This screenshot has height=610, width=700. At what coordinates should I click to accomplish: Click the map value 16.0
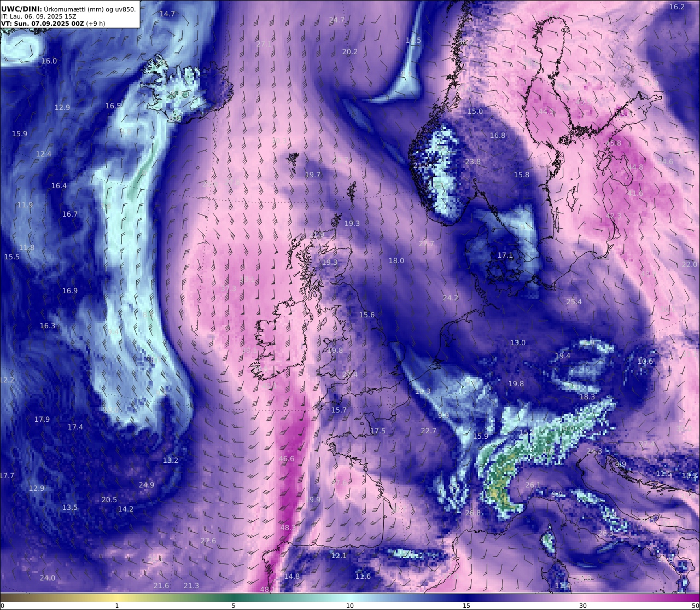click(49, 61)
